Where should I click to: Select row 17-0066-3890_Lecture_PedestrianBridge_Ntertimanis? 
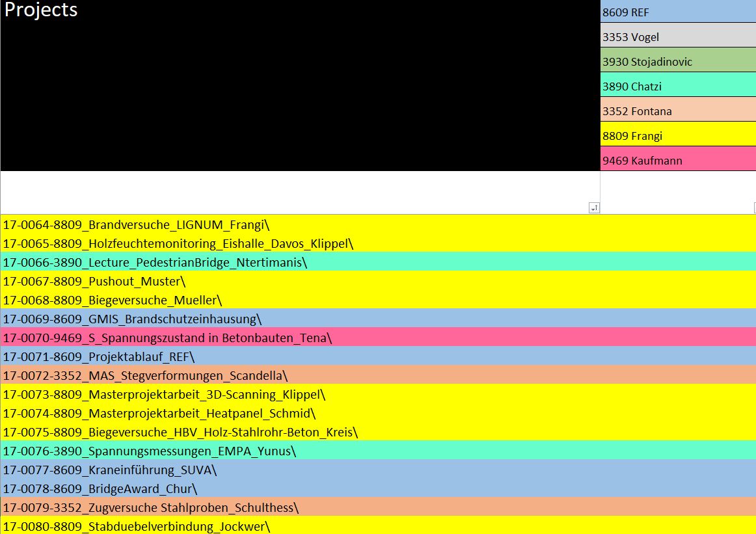coord(378,261)
